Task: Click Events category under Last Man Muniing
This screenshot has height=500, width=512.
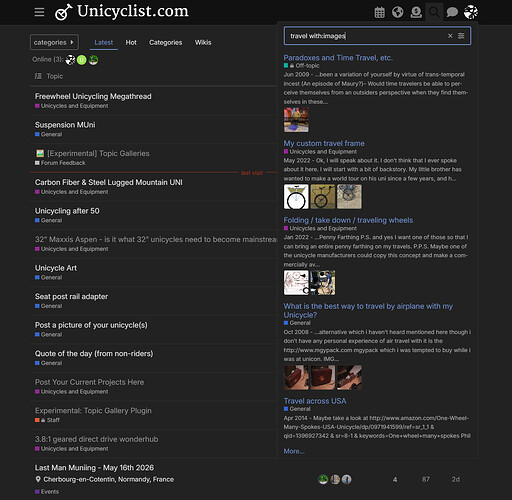Action: coord(47,492)
